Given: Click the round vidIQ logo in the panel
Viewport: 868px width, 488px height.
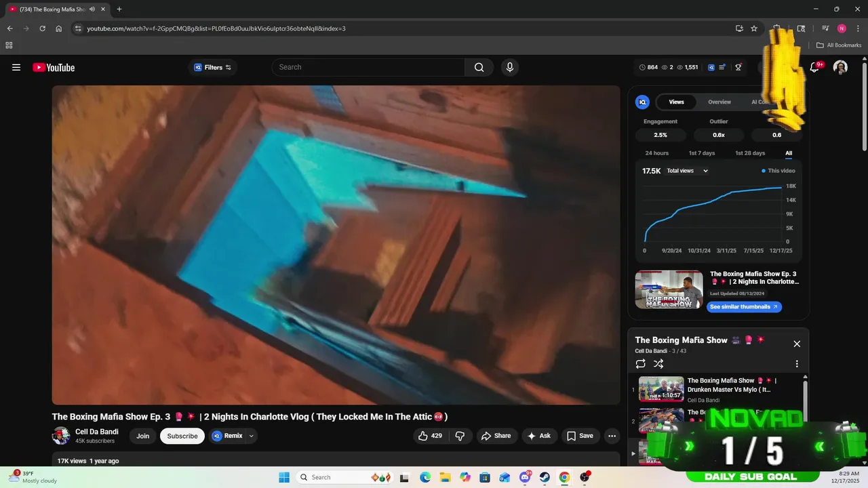Looking at the screenshot, I should click(642, 102).
